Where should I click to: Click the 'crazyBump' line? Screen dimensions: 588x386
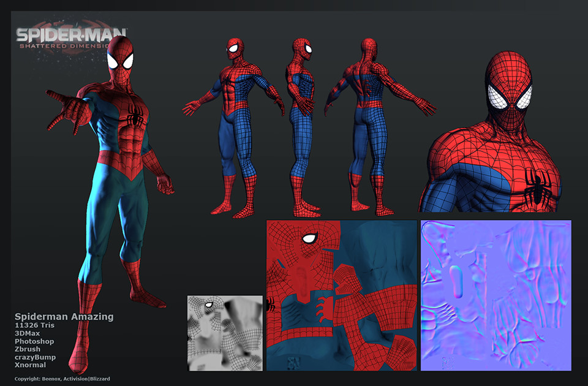36,357
